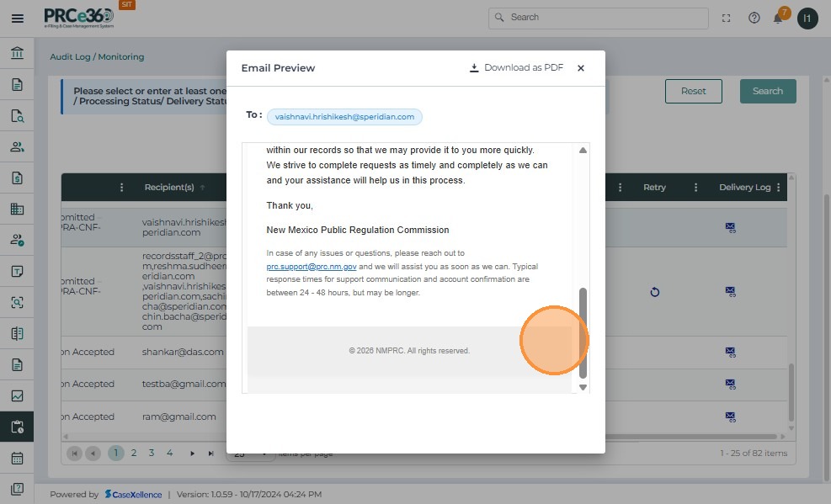Jump to last page arrow

click(211, 454)
